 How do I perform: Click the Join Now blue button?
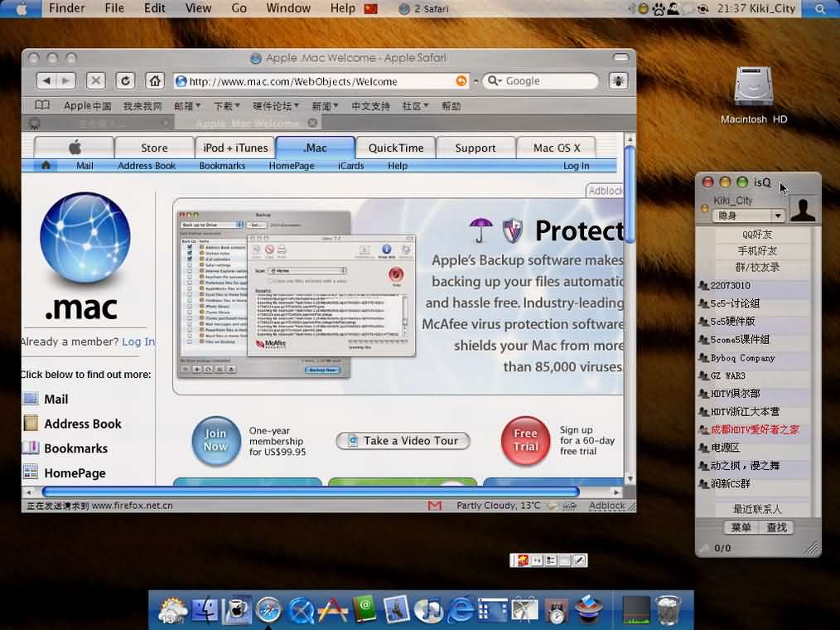[x=216, y=440]
